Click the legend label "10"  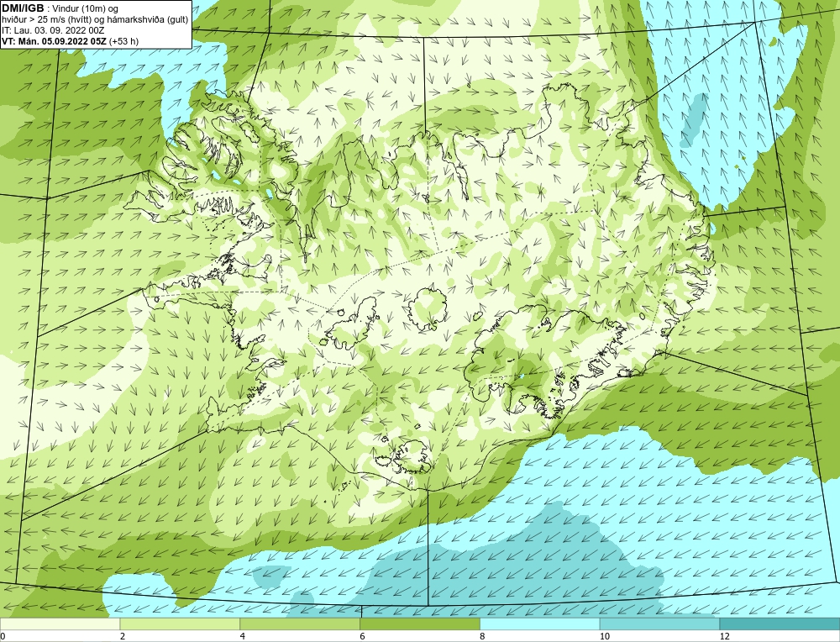pyautogui.click(x=605, y=636)
